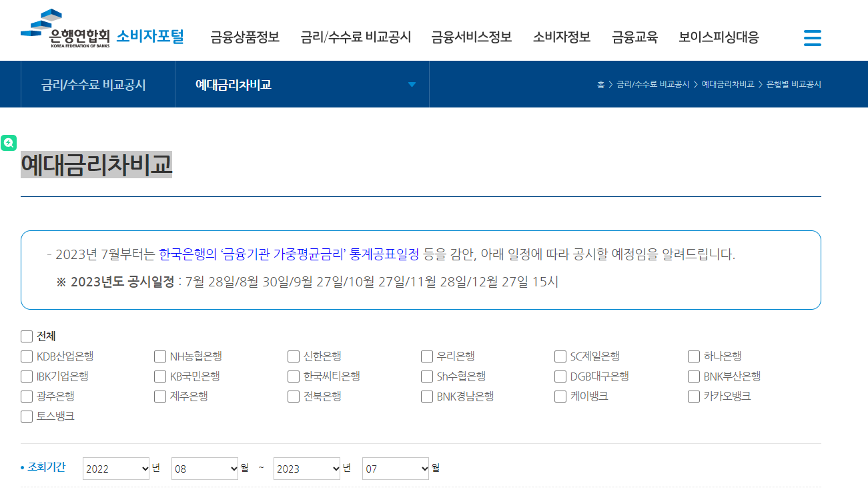This screenshot has height=494, width=868.
Task: Check the 신한은행 checkbox
Action: coord(294,356)
